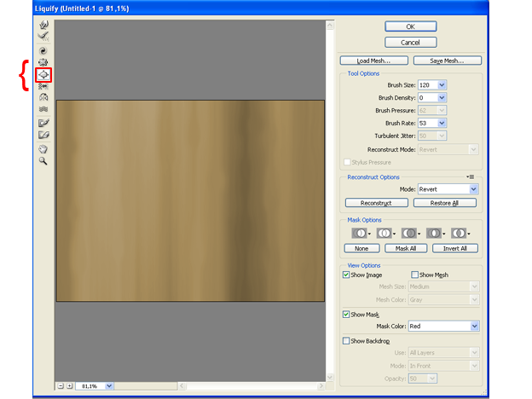Open the Reconstruct Options flyout menu

click(470, 176)
